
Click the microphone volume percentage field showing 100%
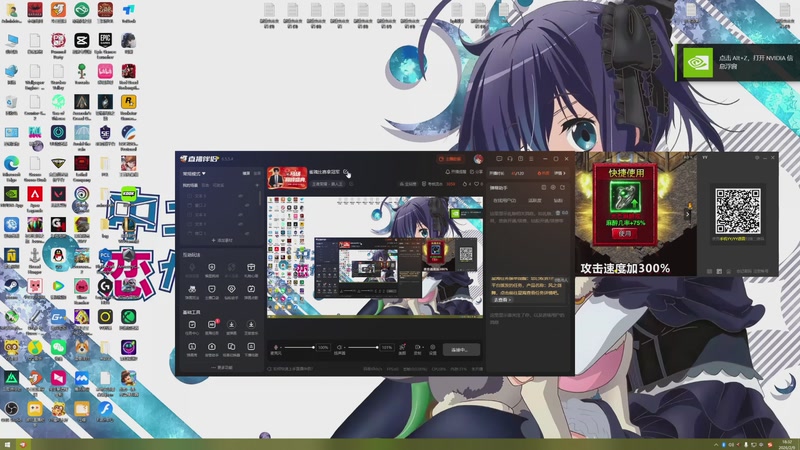click(x=323, y=347)
